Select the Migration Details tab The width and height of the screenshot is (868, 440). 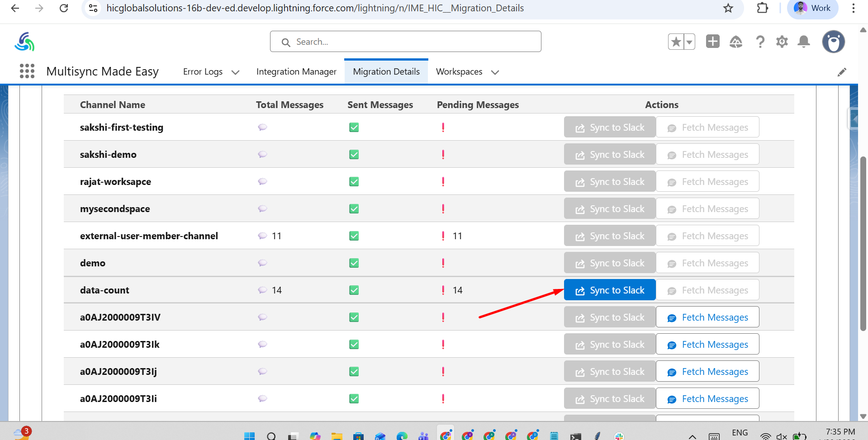[386, 71]
